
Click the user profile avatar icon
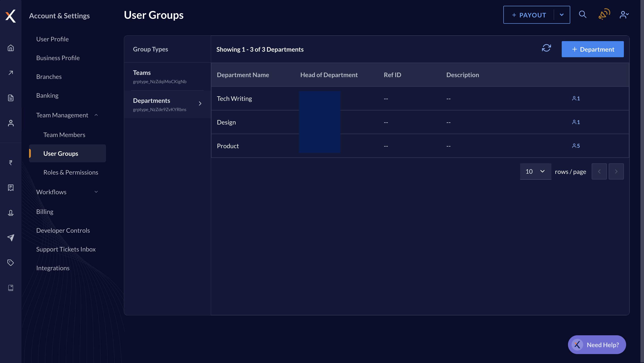click(x=624, y=15)
